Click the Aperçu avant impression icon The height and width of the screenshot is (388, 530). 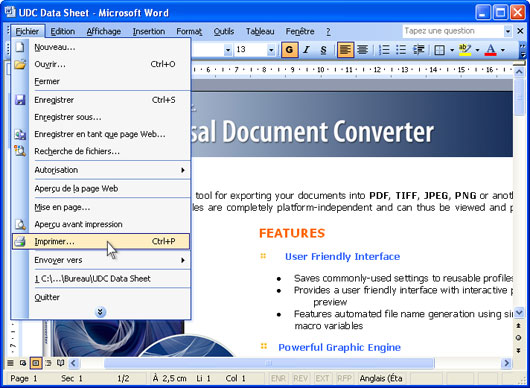tap(20, 224)
